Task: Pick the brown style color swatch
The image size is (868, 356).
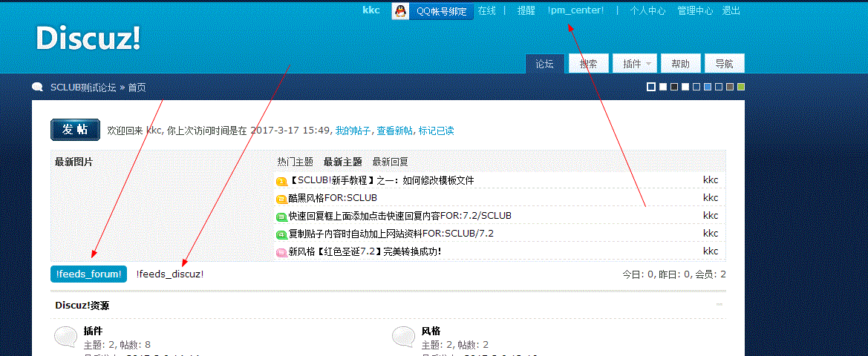Action: 730,87
